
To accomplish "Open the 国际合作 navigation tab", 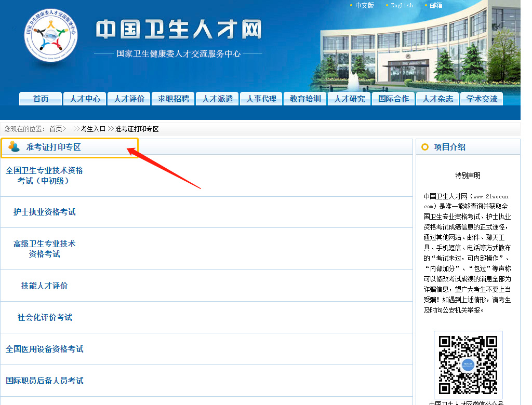I will pyautogui.click(x=394, y=99).
